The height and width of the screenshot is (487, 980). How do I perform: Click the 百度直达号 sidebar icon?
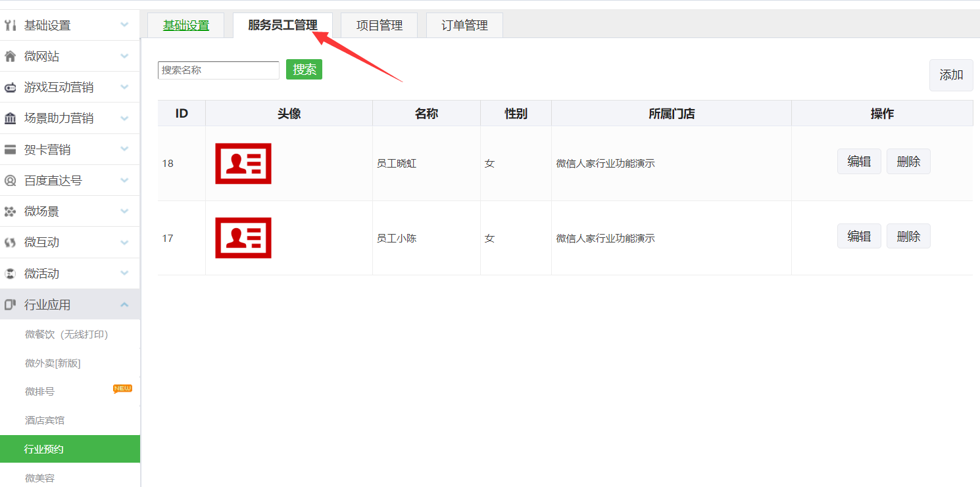(x=10, y=181)
